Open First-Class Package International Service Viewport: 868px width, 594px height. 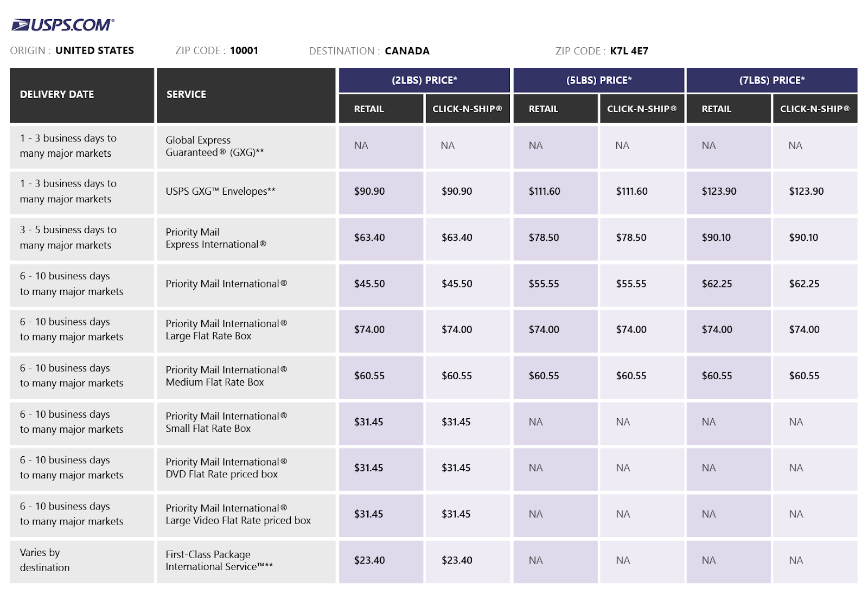click(219, 560)
